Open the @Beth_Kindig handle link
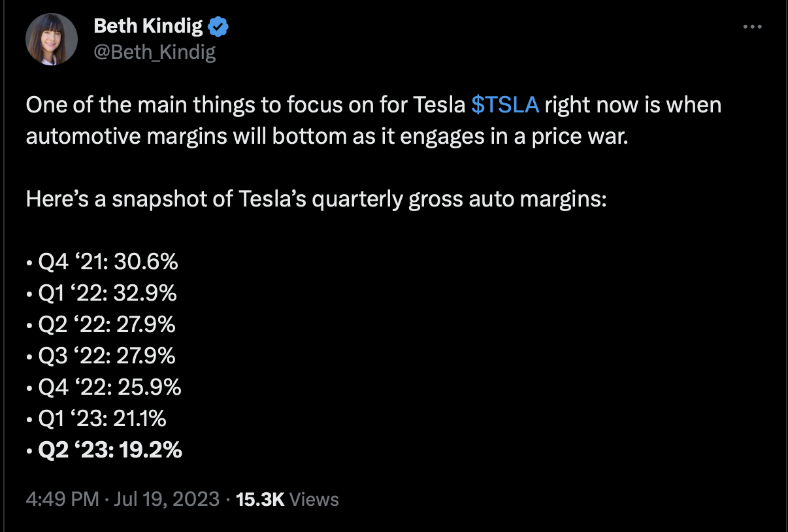 tap(154, 52)
